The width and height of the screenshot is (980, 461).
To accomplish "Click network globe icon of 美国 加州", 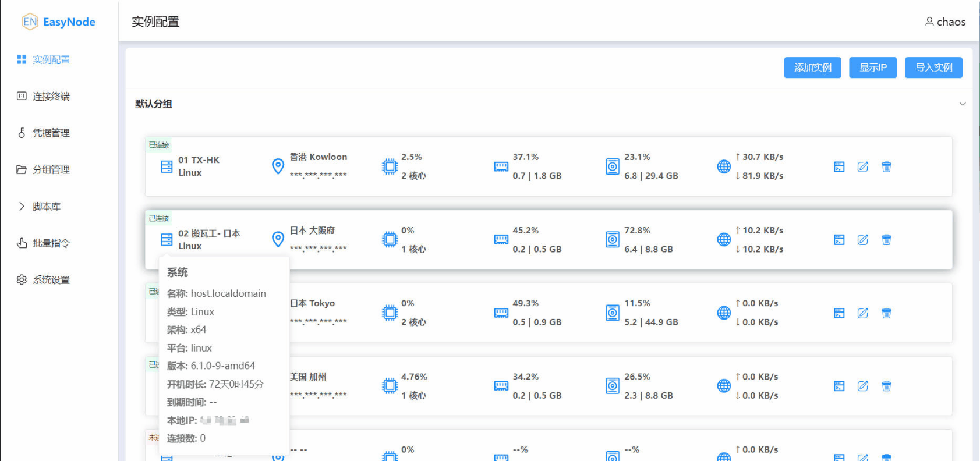I will click(x=724, y=385).
